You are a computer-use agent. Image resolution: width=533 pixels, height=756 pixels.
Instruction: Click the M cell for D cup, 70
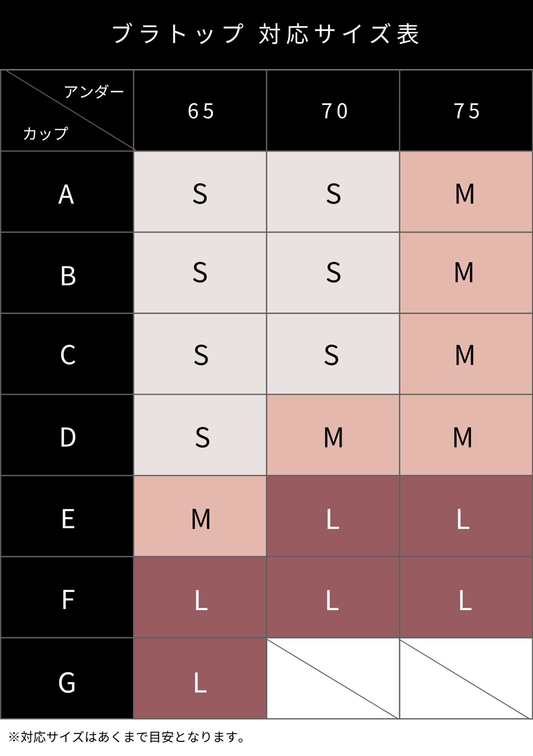[333, 437]
